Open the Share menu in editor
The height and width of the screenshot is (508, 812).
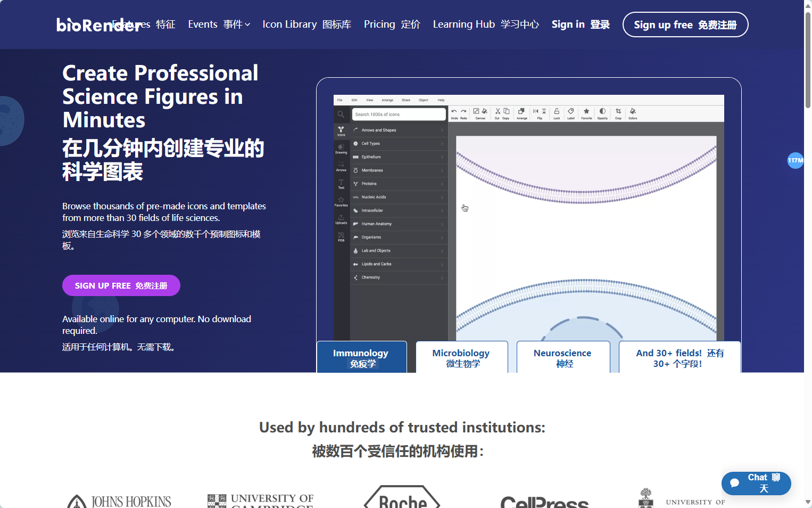[x=405, y=100]
